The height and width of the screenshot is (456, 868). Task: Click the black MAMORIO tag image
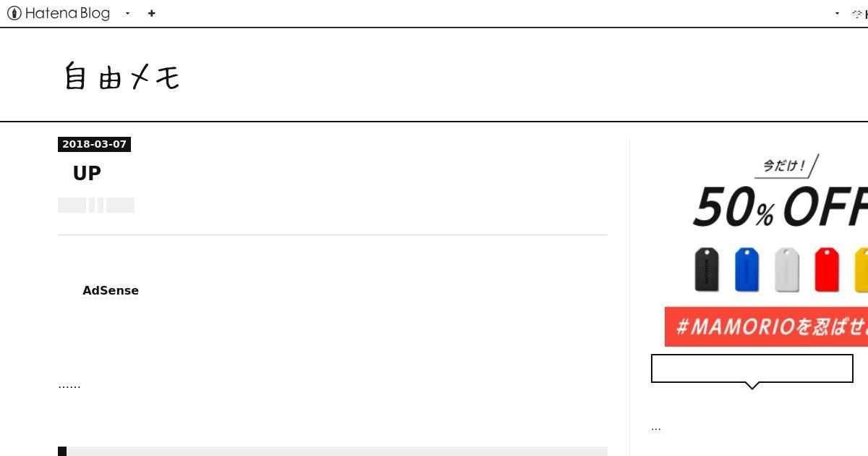click(707, 269)
